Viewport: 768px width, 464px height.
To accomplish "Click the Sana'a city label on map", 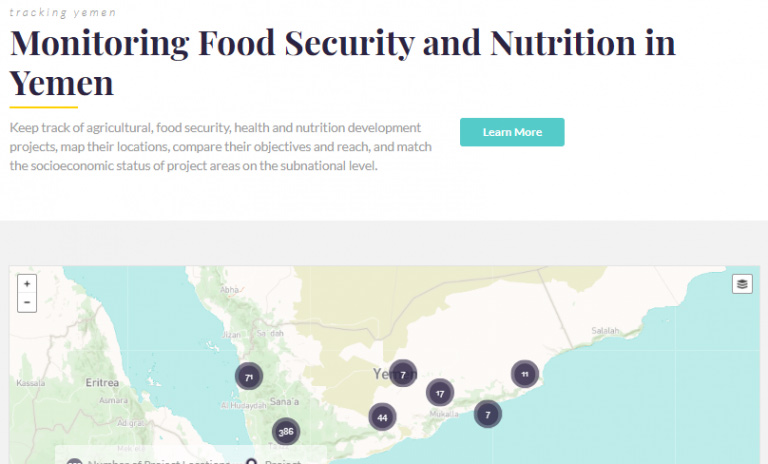I will coord(284,401).
